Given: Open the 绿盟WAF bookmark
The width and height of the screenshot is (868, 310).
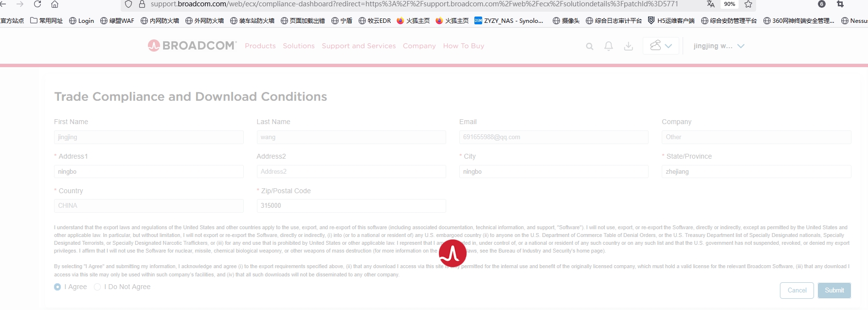Looking at the screenshot, I should [117, 20].
